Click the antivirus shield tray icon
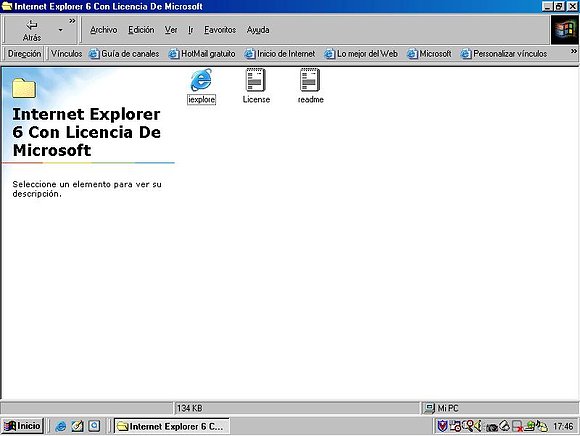580x436 pixels. point(442,426)
